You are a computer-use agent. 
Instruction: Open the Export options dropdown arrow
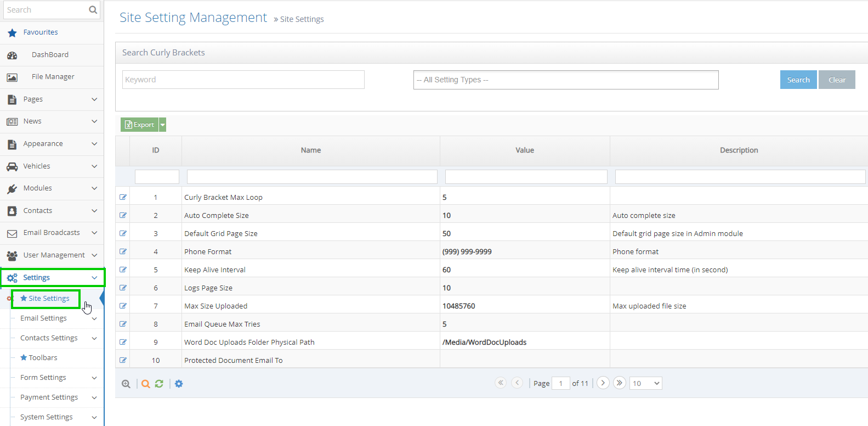pos(162,125)
